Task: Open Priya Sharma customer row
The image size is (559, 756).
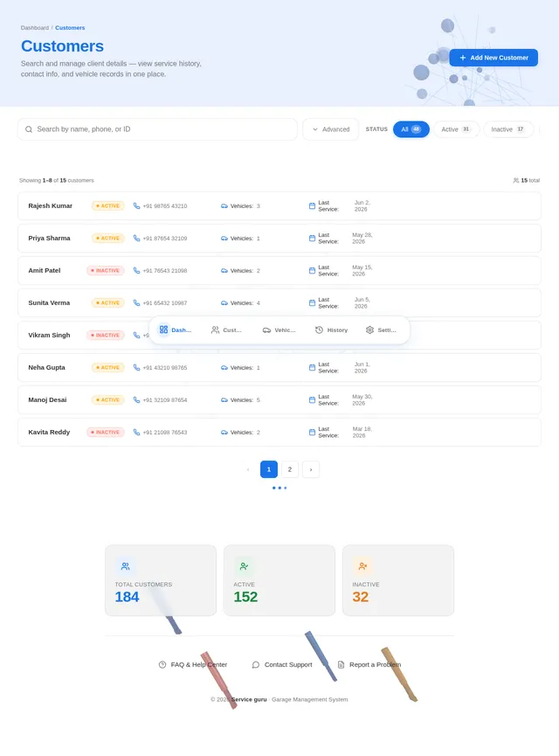Action: pyautogui.click(x=279, y=239)
